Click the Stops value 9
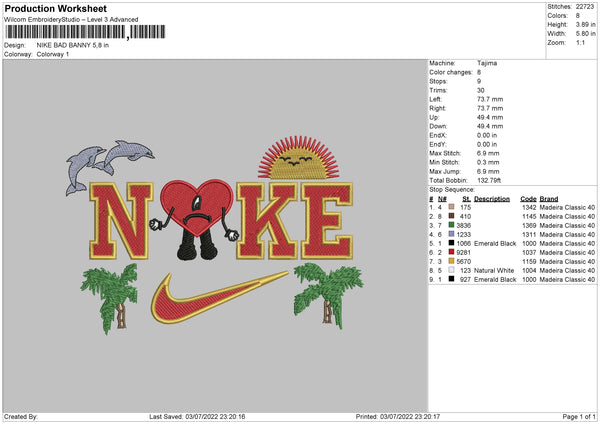The image size is (600, 424). pos(479,81)
